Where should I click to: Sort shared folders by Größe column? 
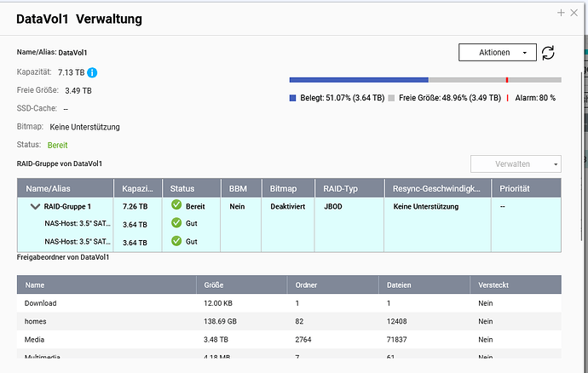[213, 285]
